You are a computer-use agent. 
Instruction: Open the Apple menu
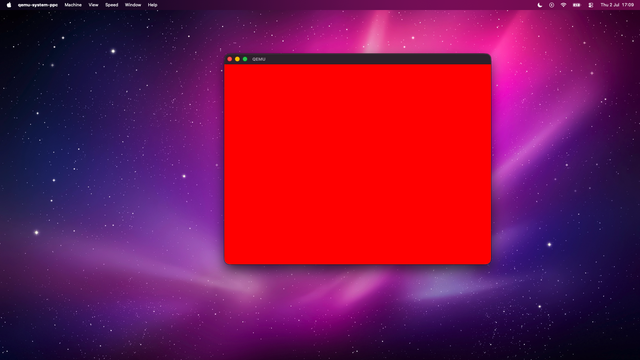(x=9, y=5)
